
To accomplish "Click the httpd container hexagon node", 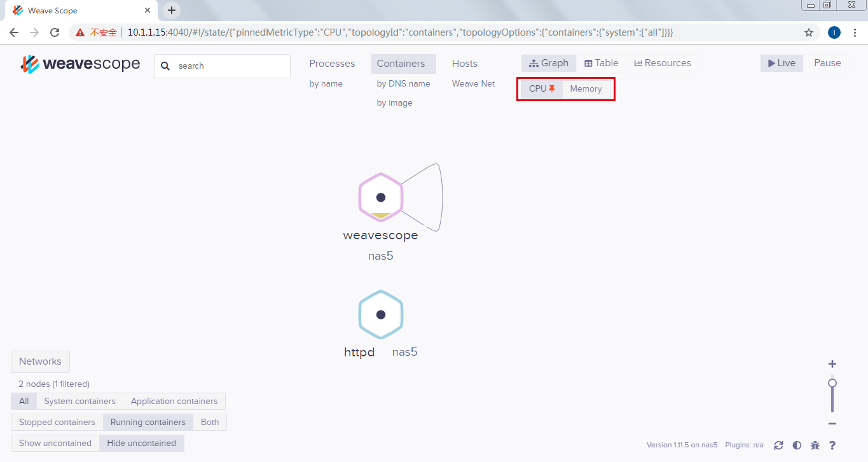I will click(x=381, y=314).
